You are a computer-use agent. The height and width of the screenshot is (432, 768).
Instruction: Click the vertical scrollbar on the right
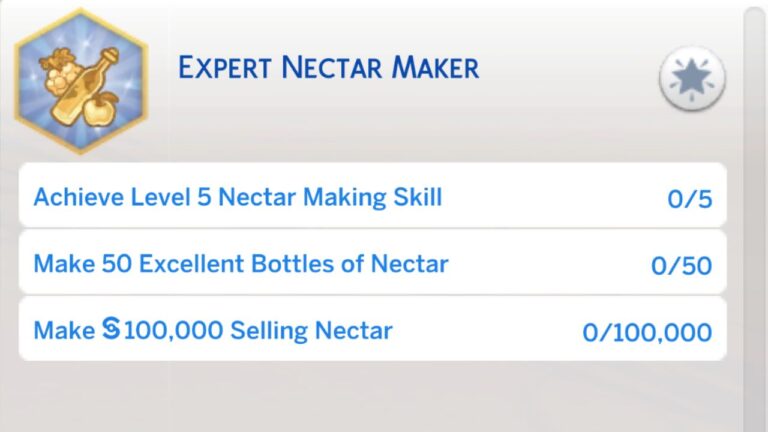(x=755, y=200)
